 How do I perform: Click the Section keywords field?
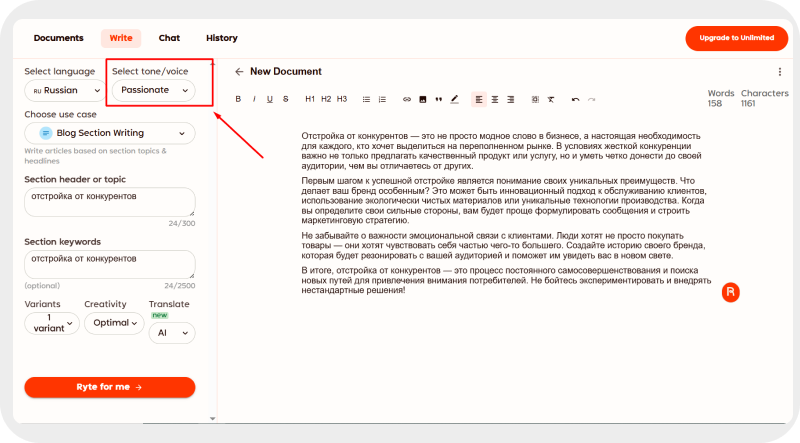coord(110,264)
